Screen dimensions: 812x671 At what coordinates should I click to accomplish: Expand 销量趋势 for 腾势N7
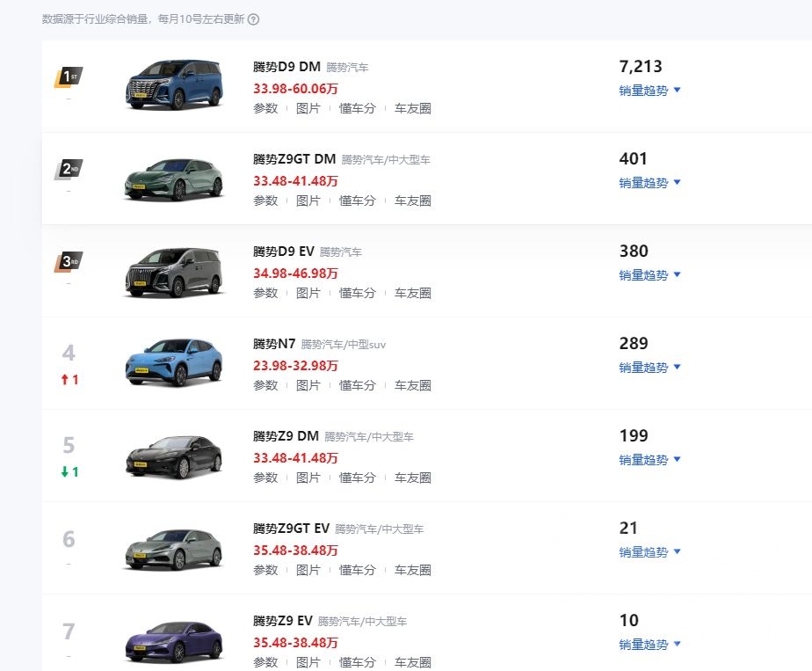tap(649, 367)
